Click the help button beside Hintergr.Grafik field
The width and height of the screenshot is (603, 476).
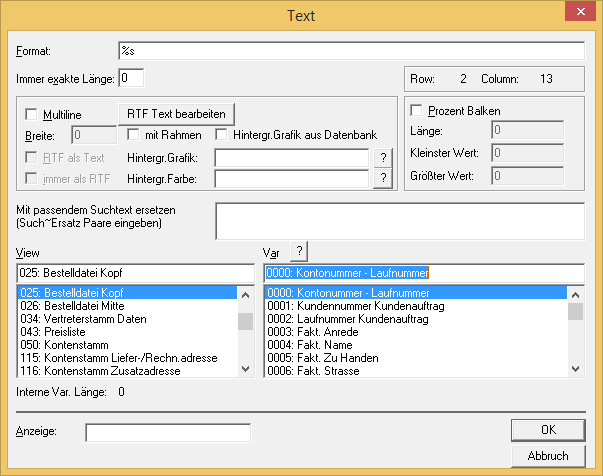point(381,157)
